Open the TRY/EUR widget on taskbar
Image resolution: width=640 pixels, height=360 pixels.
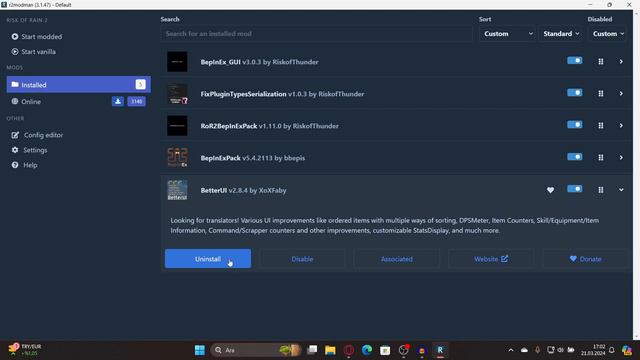(x=24, y=350)
